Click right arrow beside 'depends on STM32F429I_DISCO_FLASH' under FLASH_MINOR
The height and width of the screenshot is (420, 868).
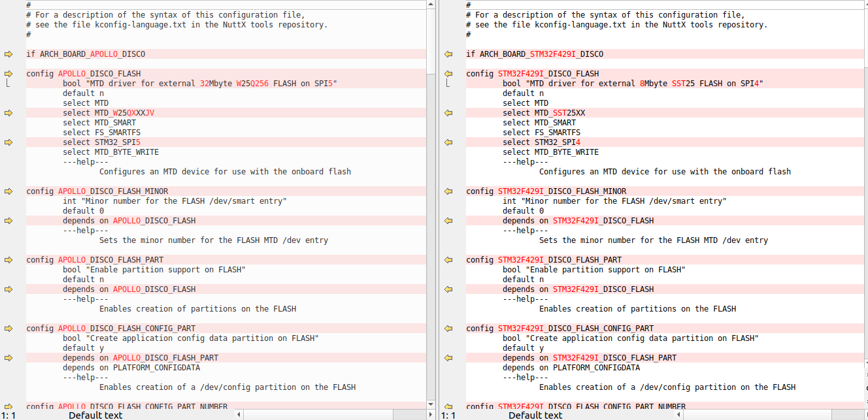coord(448,221)
